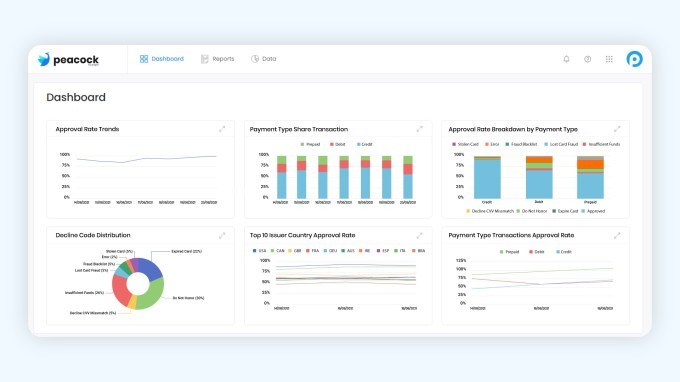Select the green Do Not Honor donut segment
Viewport: 680px width, 382px height.
152,295
